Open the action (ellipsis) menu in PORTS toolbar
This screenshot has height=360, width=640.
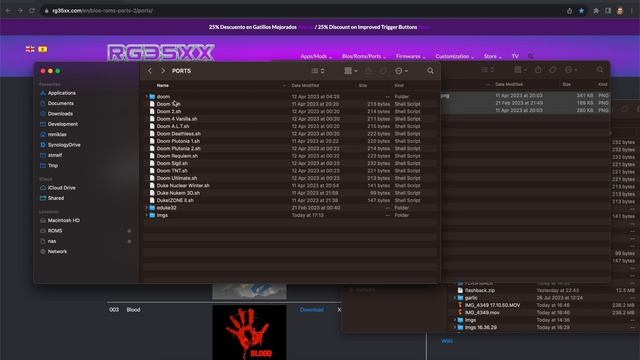pos(401,71)
